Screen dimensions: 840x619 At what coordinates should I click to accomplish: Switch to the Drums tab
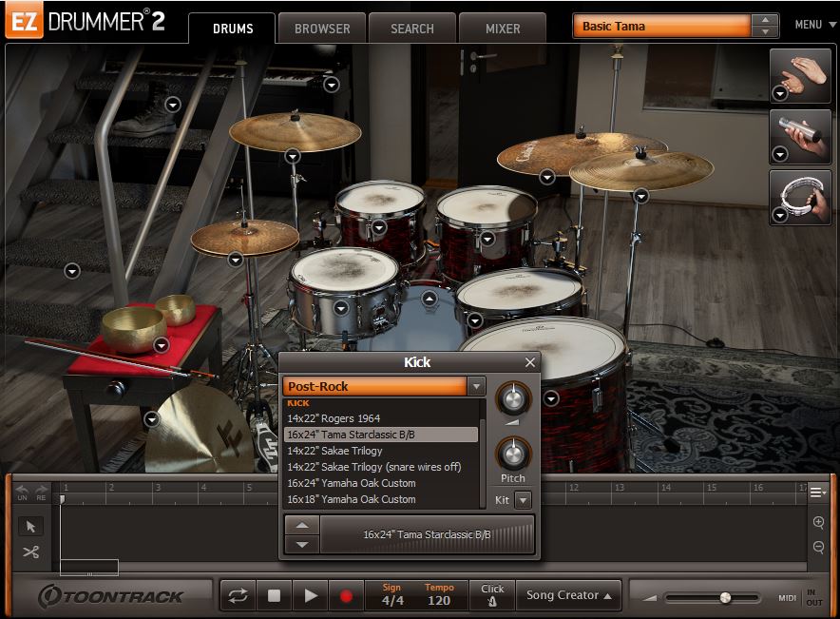pos(233,29)
